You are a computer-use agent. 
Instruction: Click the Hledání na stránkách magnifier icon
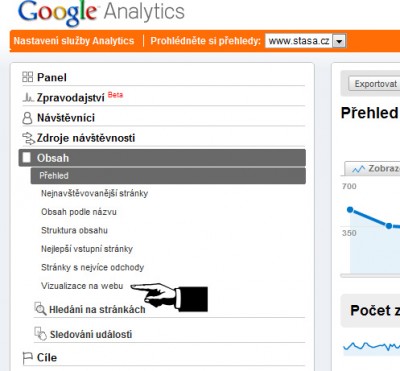pyautogui.click(x=40, y=309)
